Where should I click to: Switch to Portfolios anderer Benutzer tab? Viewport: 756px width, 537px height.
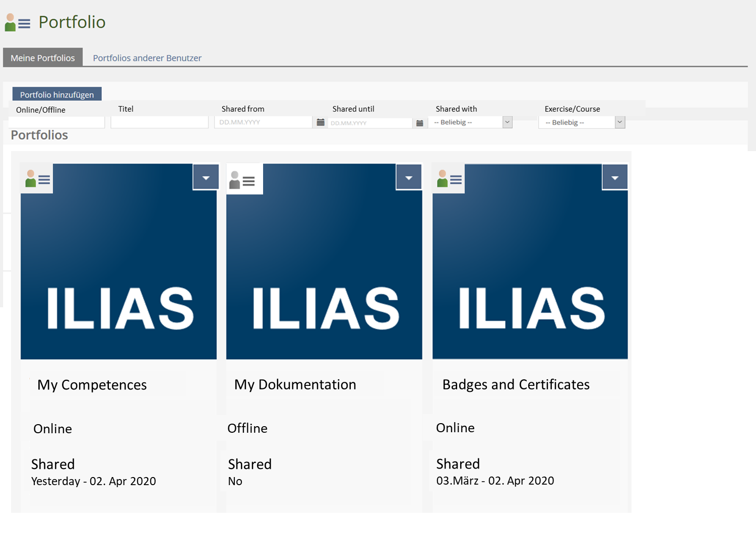(x=147, y=58)
